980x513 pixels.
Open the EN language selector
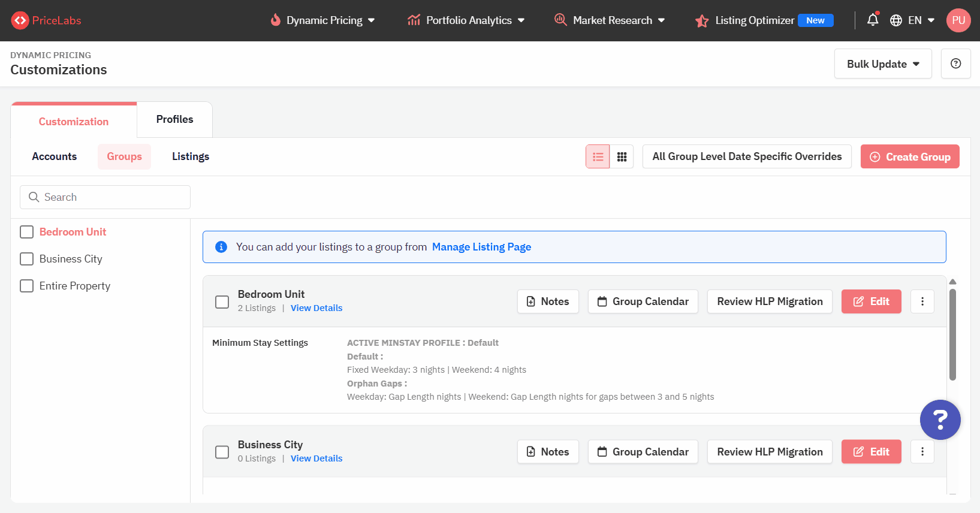(x=912, y=20)
